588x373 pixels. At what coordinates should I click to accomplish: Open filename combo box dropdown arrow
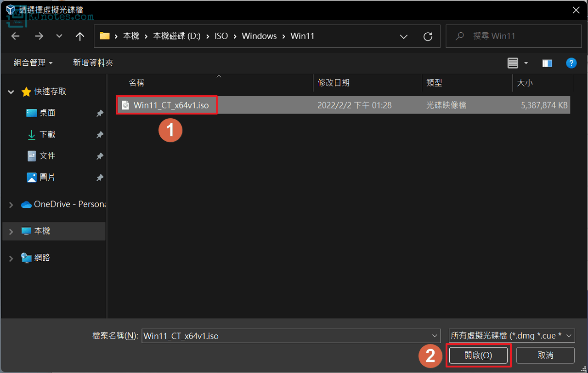[434, 336]
